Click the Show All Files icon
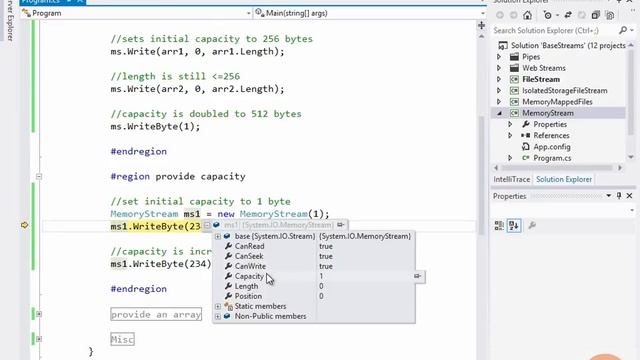 coord(610,15)
